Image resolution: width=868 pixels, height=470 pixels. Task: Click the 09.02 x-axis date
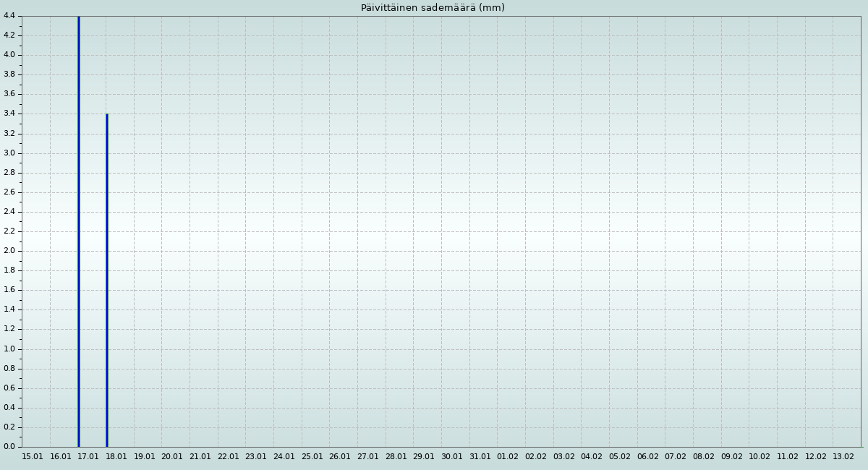731,457
